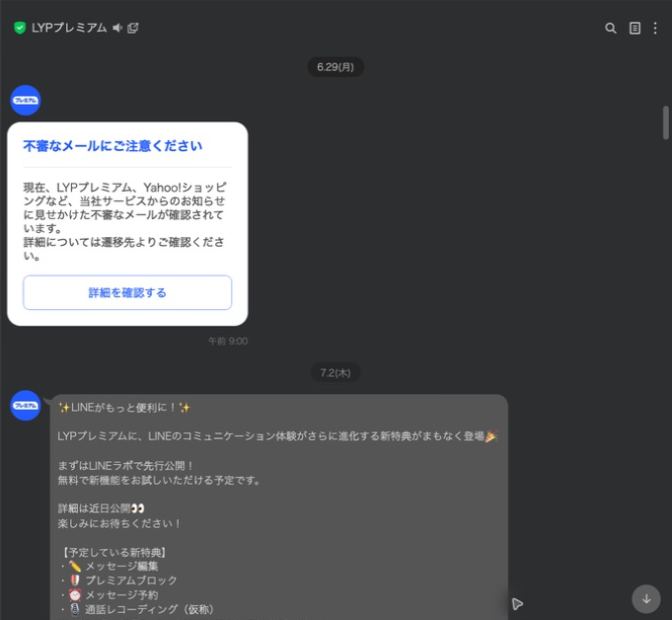Open the chat search magnifier icon
Screen dimensions: 672x620
[x=611, y=29]
